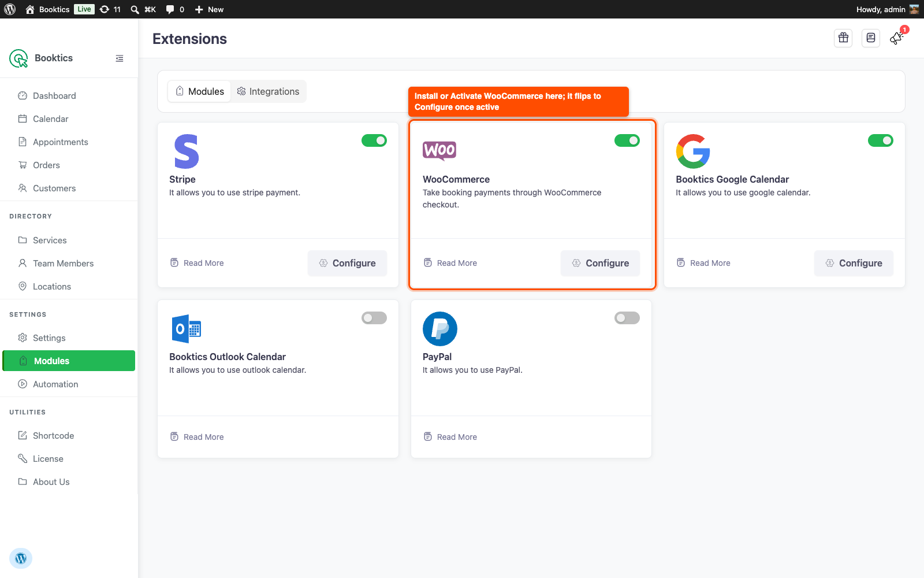Click the License key icon in sidebar
The image size is (924, 578).
coord(23,458)
